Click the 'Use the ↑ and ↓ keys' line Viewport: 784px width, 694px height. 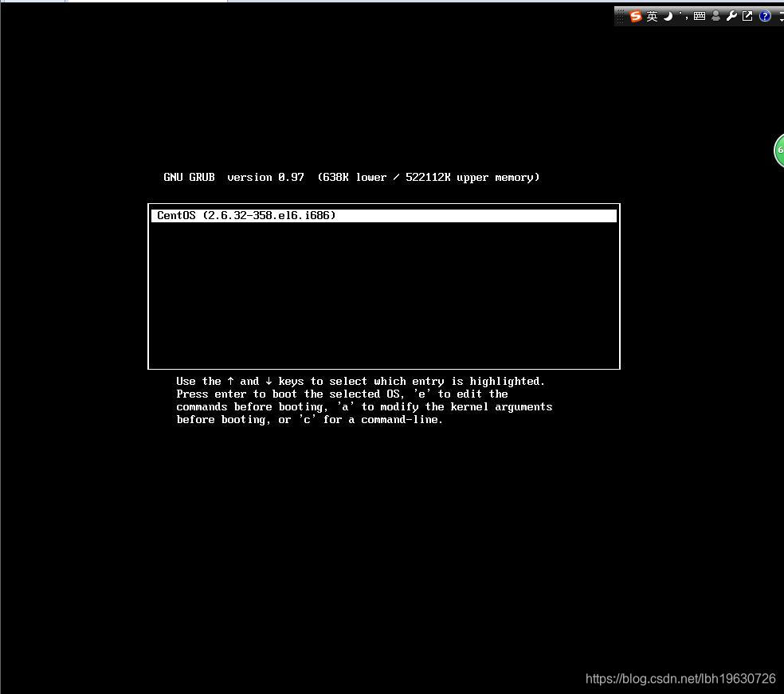(x=360, y=382)
